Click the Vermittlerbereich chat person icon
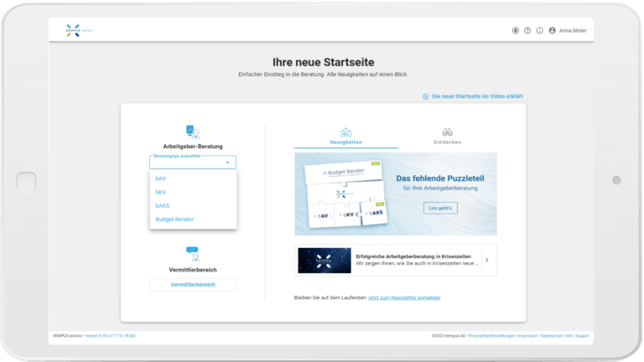Image resolution: width=644 pixels, height=362 pixels. [x=192, y=254]
